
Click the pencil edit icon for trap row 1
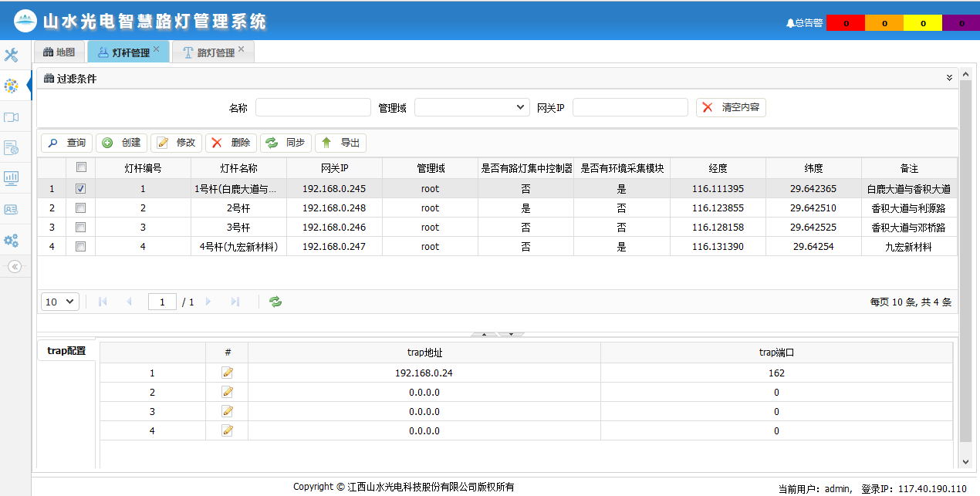tap(228, 373)
